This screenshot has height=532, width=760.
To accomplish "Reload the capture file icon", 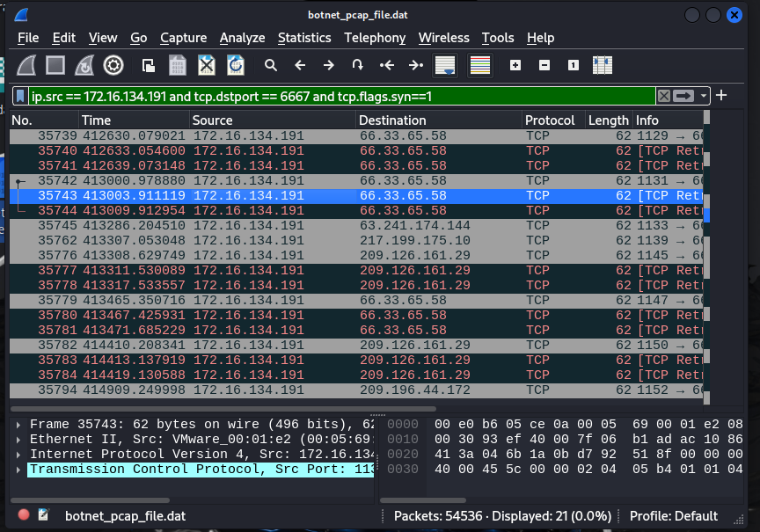I will coord(235,65).
